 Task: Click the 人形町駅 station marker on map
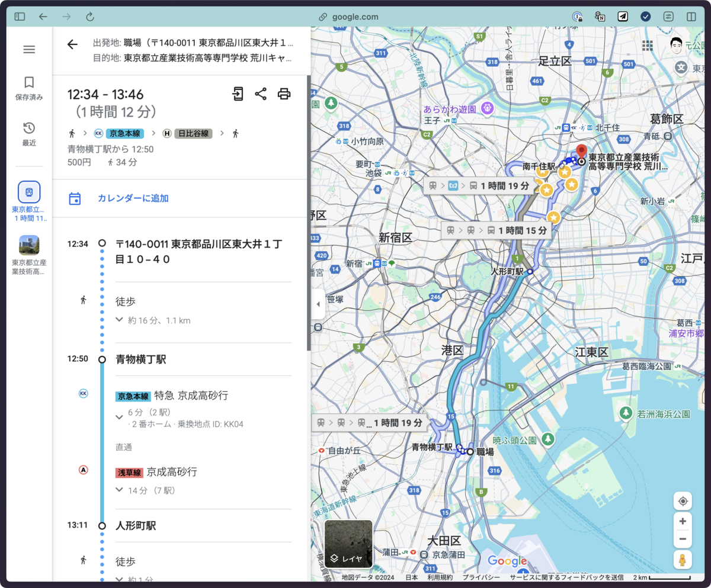pyautogui.click(x=530, y=271)
